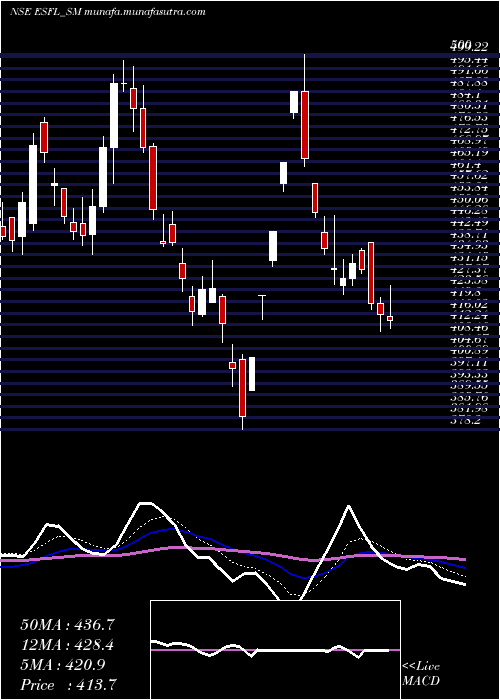
Task: Click the '<<Live MACD' label
Action: (x=421, y=674)
